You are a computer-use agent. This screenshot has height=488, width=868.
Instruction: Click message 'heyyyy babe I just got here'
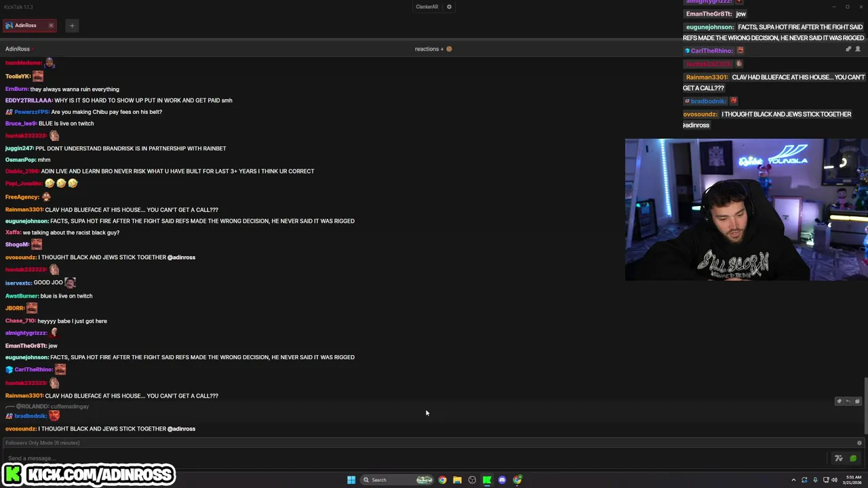click(x=72, y=321)
